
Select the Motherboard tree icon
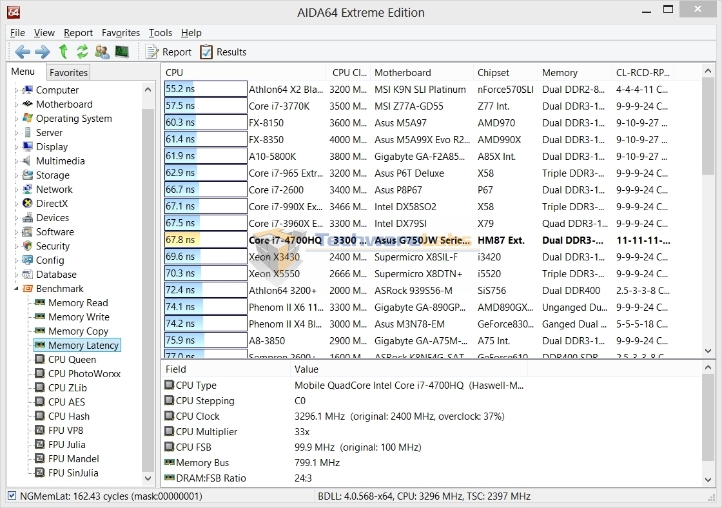28,104
